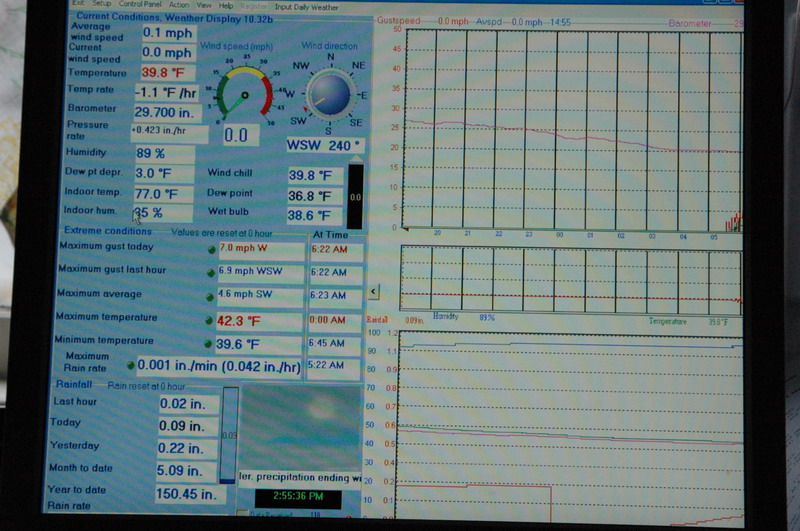This screenshot has width=800, height=531.
Task: Click the left arrow graph scroll button
Action: tap(373, 292)
